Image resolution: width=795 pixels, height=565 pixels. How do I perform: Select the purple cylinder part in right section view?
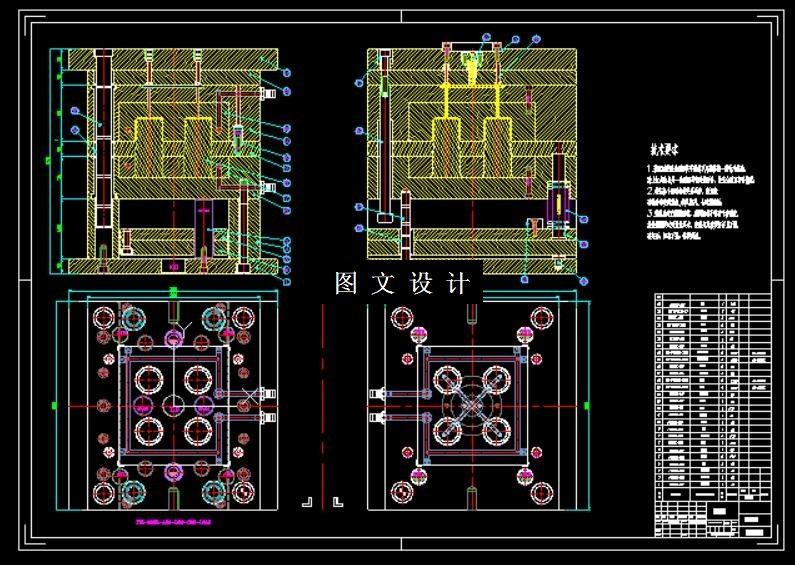[x=558, y=203]
